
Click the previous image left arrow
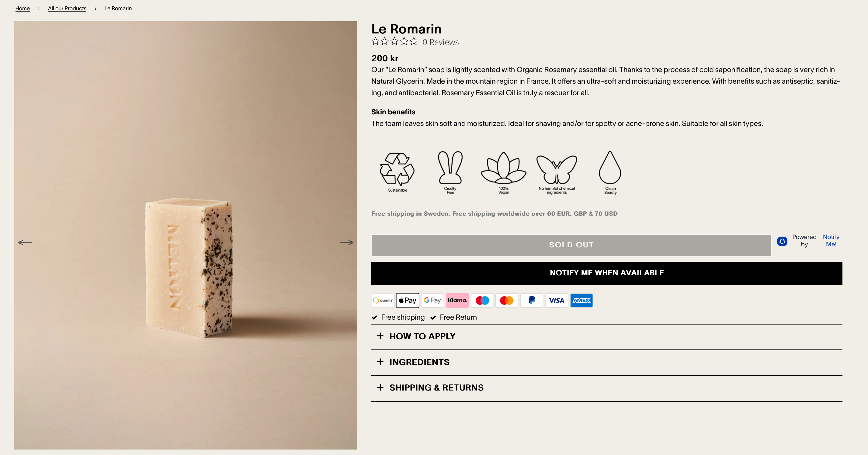point(25,242)
